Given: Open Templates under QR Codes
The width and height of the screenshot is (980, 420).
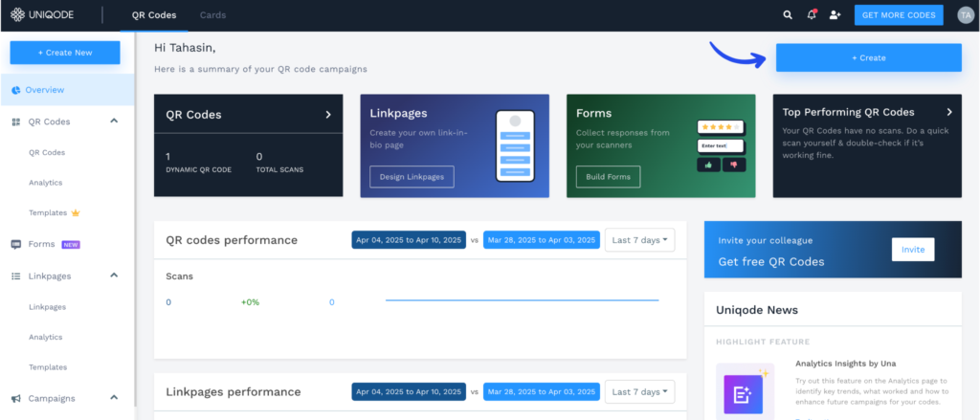Looking at the screenshot, I should click(x=48, y=213).
